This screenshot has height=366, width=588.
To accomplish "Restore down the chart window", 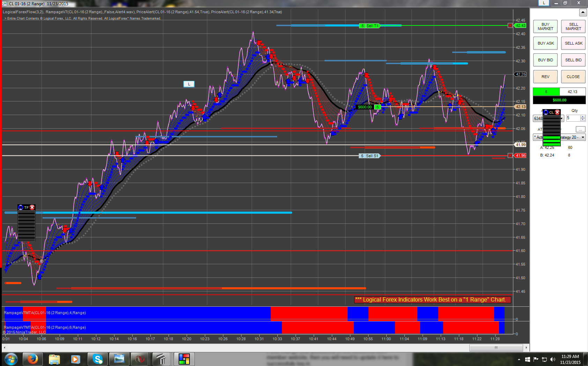I will tap(565, 3).
